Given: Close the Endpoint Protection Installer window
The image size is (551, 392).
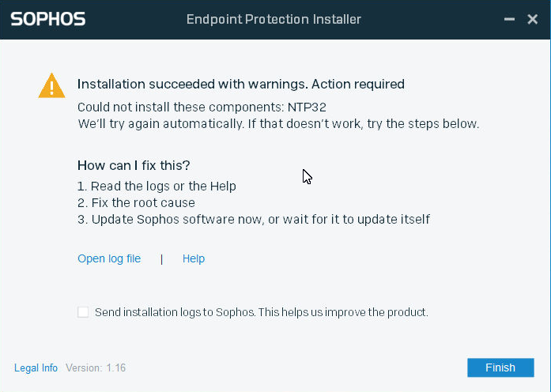Looking at the screenshot, I should point(532,19).
